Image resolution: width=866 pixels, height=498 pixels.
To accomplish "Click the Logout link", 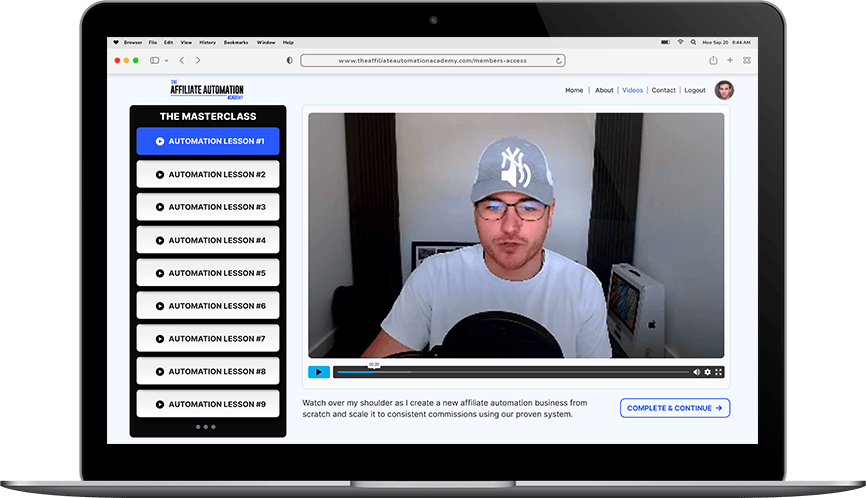I will pyautogui.click(x=694, y=90).
